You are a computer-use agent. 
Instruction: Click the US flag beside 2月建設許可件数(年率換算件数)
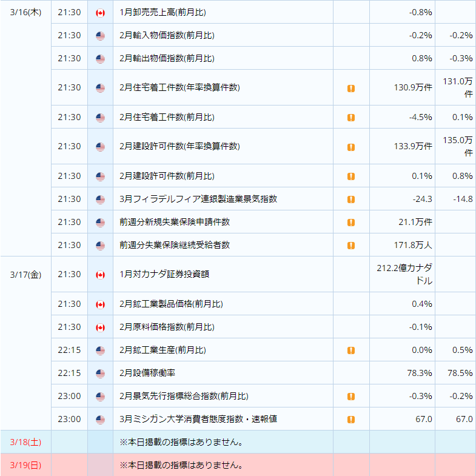click(100, 147)
